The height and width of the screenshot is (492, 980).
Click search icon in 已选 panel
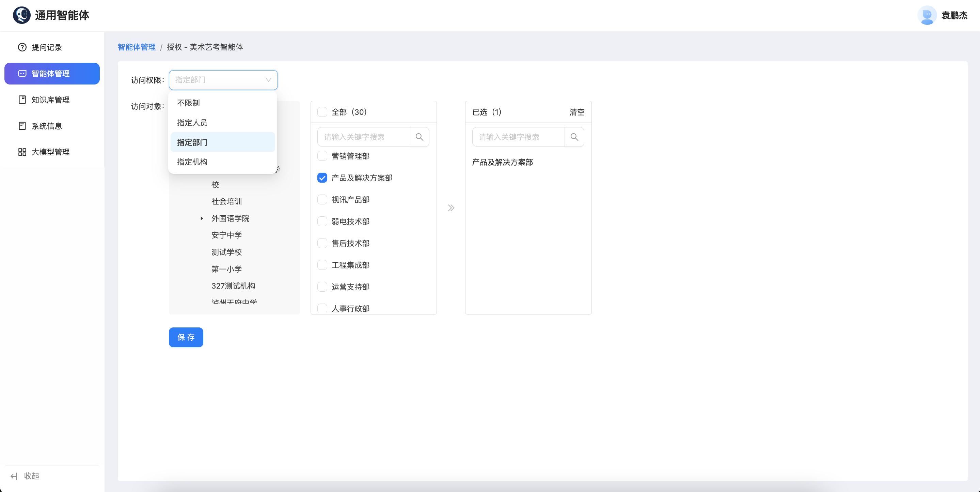pyautogui.click(x=574, y=137)
